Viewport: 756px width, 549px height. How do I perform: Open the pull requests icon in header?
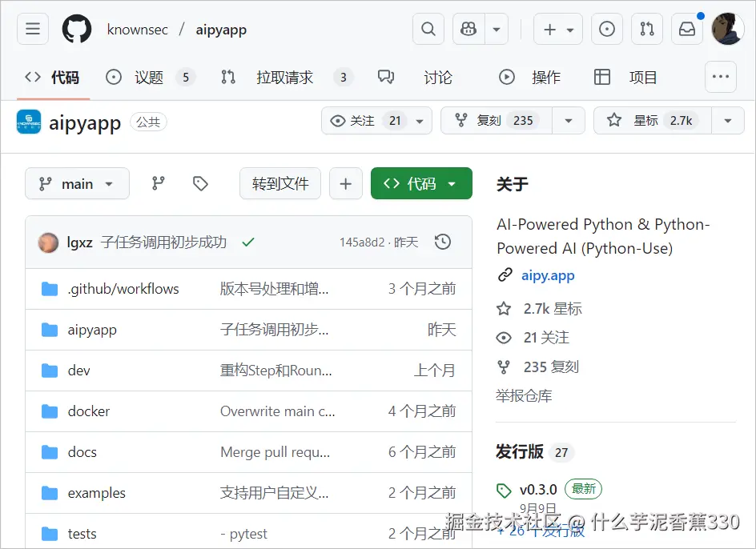point(647,29)
